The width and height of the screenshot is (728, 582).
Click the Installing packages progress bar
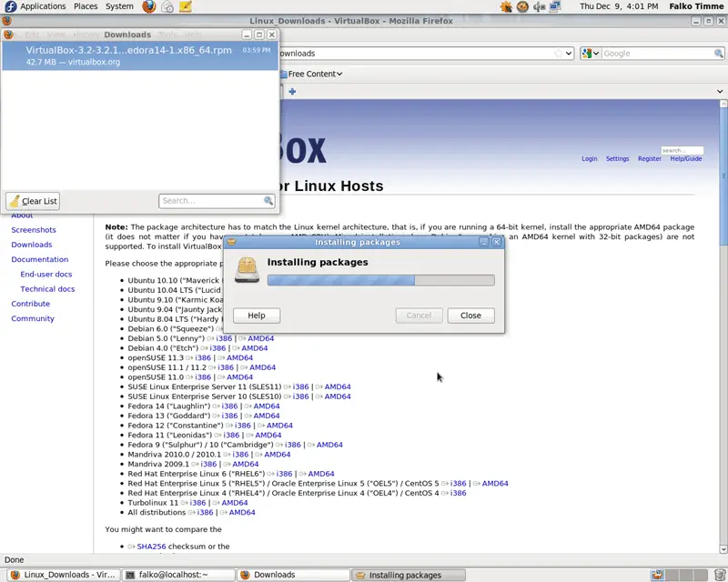tap(380, 280)
